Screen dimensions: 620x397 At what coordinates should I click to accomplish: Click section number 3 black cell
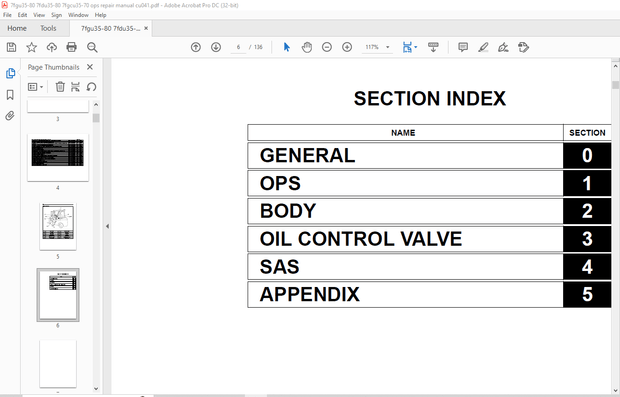(x=587, y=239)
